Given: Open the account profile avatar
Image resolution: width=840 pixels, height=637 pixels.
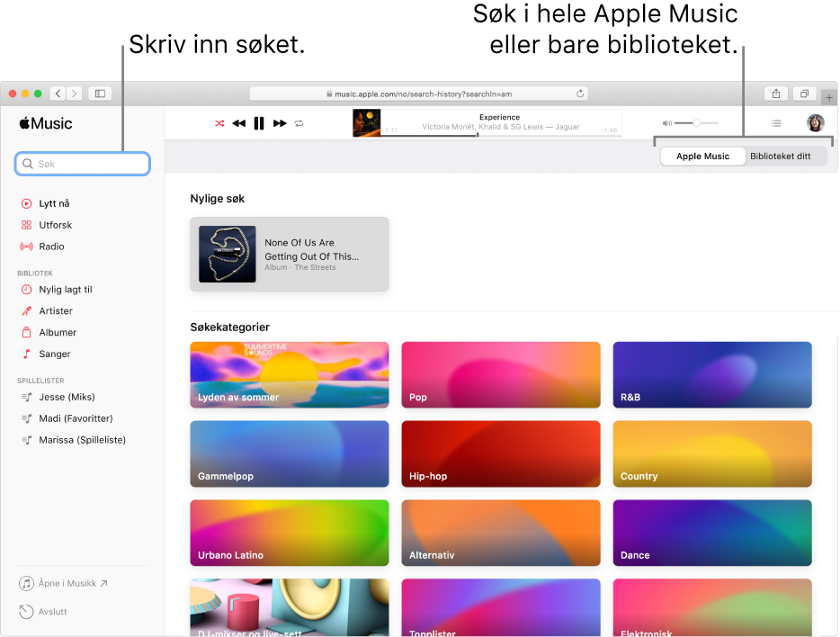Looking at the screenshot, I should pyautogui.click(x=816, y=122).
